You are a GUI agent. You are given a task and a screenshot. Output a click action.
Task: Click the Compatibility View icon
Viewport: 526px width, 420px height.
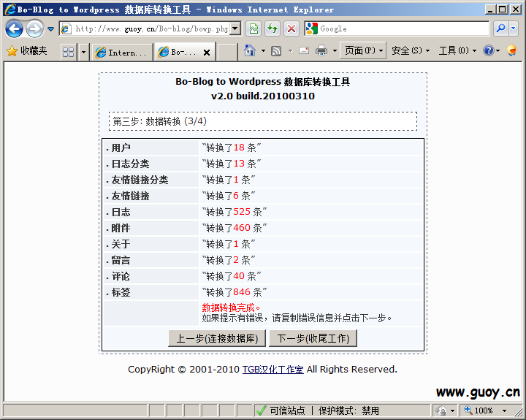pyautogui.click(x=254, y=28)
